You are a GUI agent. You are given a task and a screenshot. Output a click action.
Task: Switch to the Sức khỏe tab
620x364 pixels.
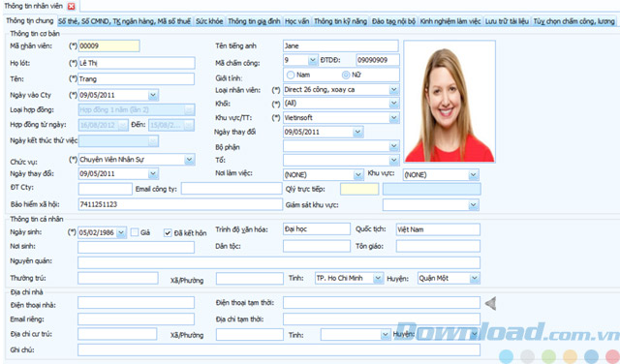click(209, 21)
